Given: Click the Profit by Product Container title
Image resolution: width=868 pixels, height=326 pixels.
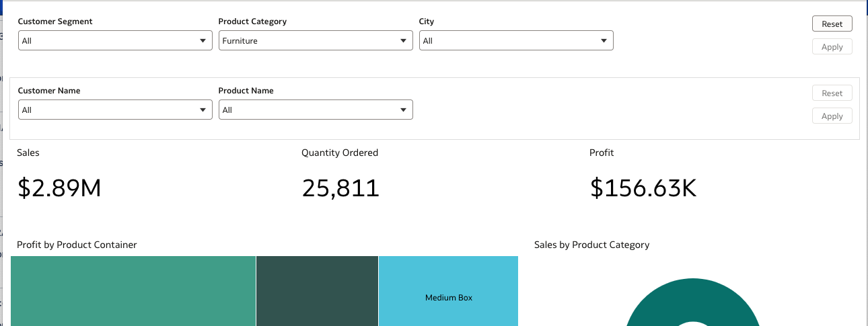Looking at the screenshot, I should tap(77, 245).
